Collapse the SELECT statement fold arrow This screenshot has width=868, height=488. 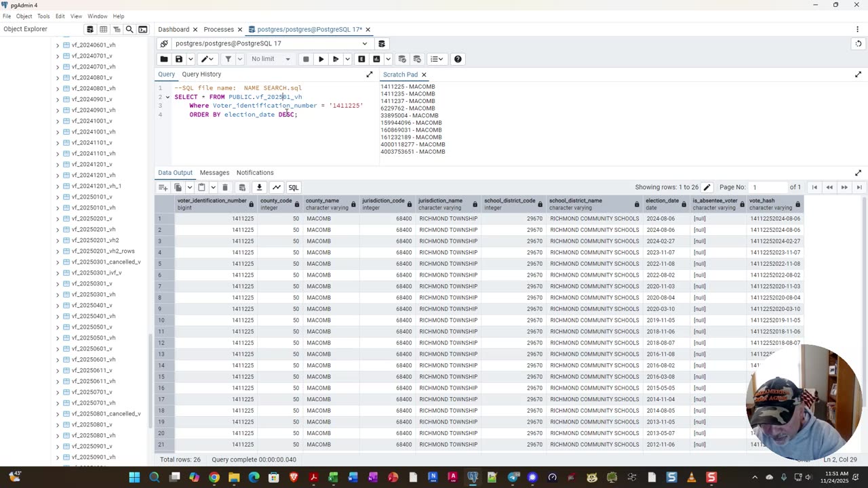(x=167, y=97)
